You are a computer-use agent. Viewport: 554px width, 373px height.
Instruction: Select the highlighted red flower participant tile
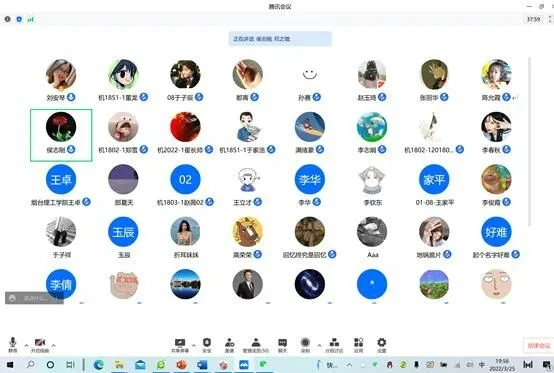tap(61, 135)
